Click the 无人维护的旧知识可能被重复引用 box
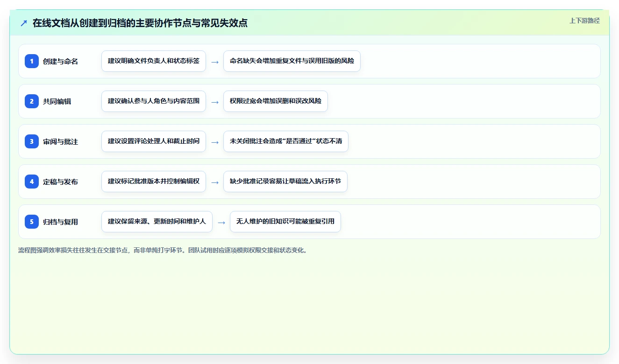The height and width of the screenshot is (364, 619). 285,222
